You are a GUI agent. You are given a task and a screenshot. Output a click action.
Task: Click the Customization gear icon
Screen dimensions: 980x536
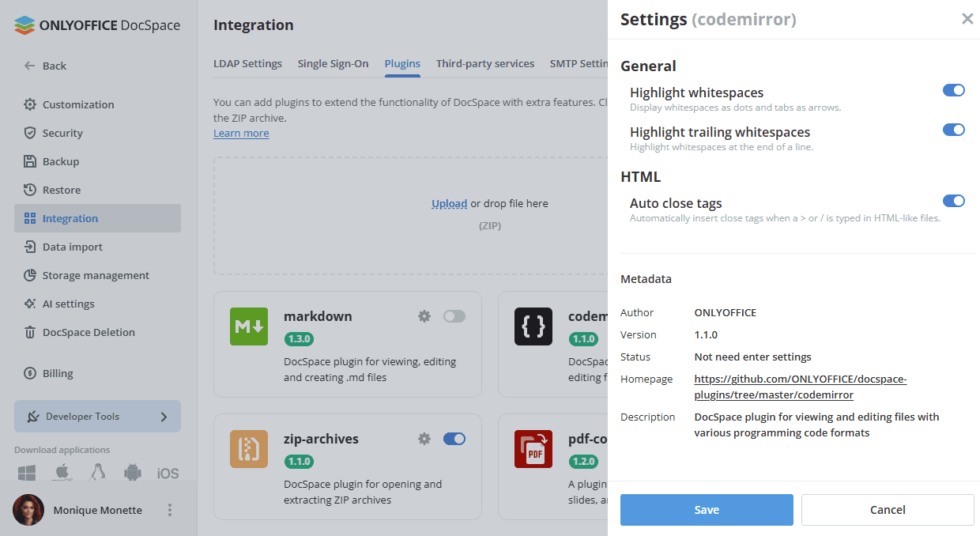[x=30, y=104]
